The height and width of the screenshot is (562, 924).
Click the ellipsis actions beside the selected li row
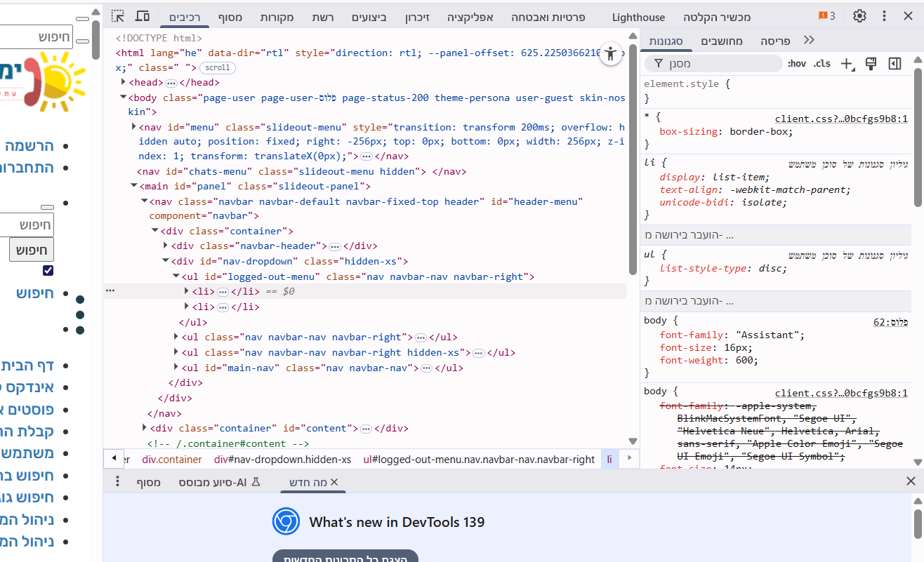[x=110, y=290]
